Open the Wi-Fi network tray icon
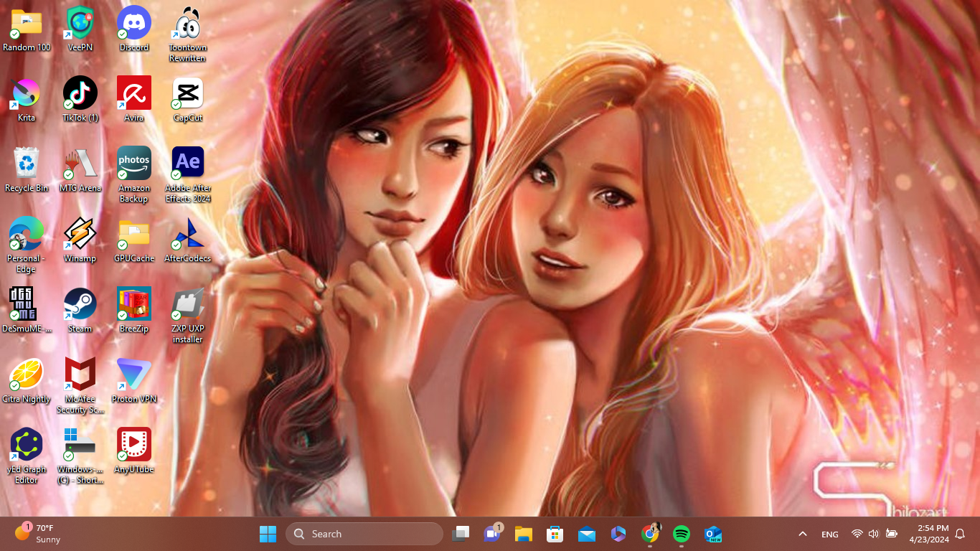This screenshot has width=980, height=551. click(857, 534)
